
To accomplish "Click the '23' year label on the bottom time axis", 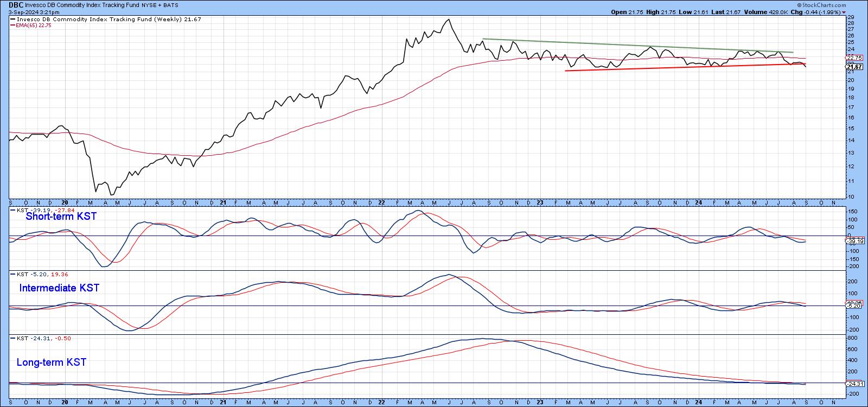I will tap(540, 403).
